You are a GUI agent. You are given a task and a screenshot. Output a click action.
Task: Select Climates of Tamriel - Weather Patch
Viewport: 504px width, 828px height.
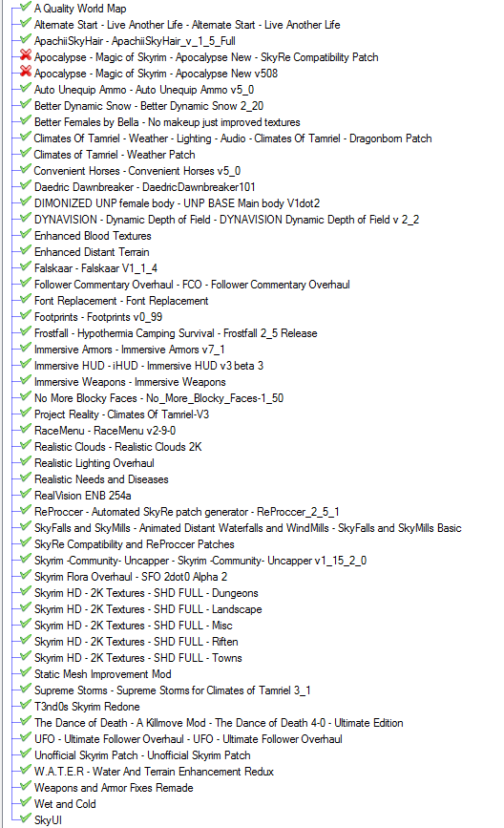pos(115,155)
